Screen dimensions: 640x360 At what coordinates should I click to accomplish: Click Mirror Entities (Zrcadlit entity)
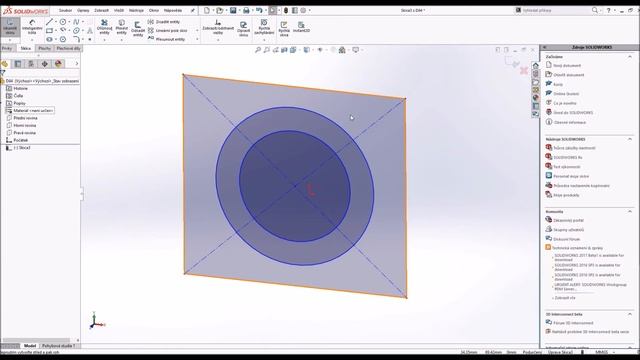164,22
